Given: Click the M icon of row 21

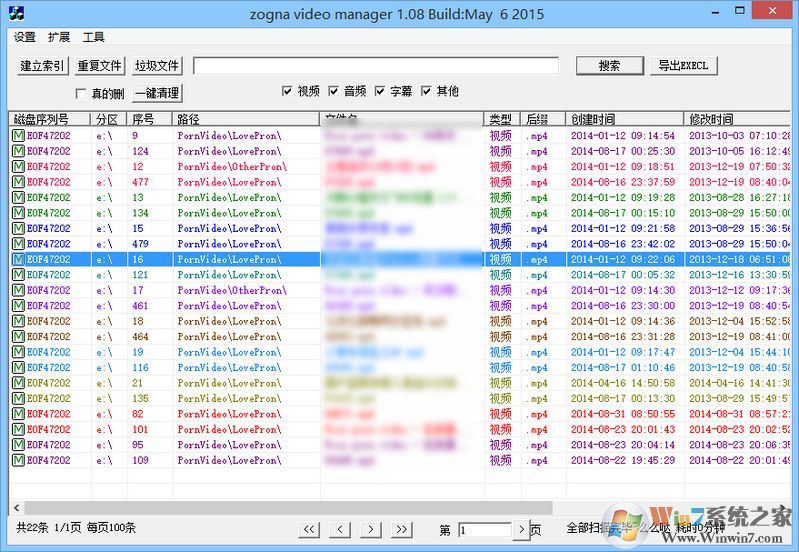Looking at the screenshot, I should pyautogui.click(x=18, y=383).
